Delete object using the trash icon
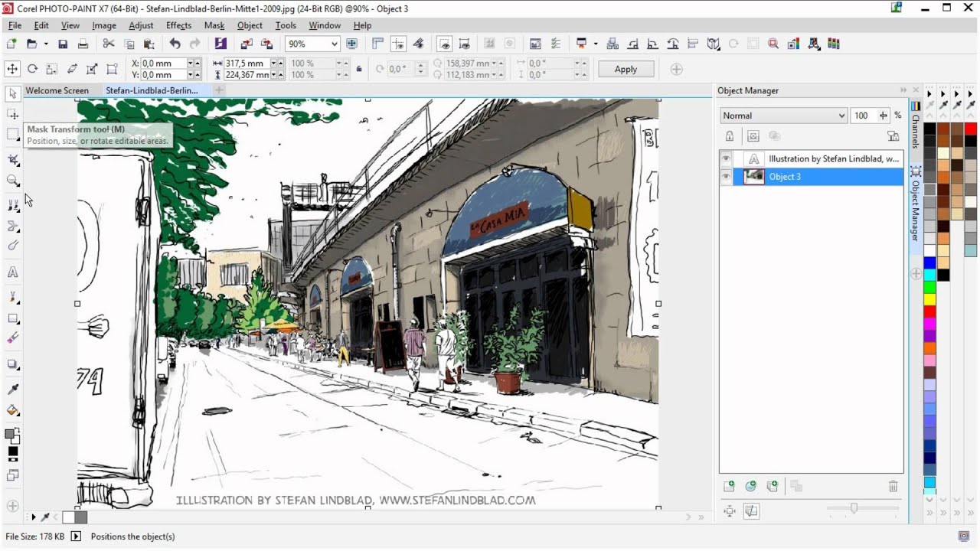The height and width of the screenshot is (551, 980). pos(893,486)
